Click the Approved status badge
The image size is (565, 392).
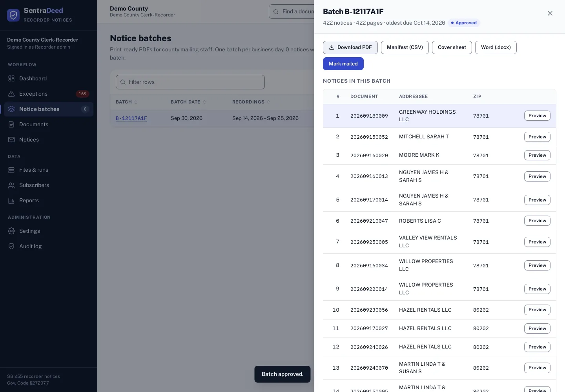point(464,23)
